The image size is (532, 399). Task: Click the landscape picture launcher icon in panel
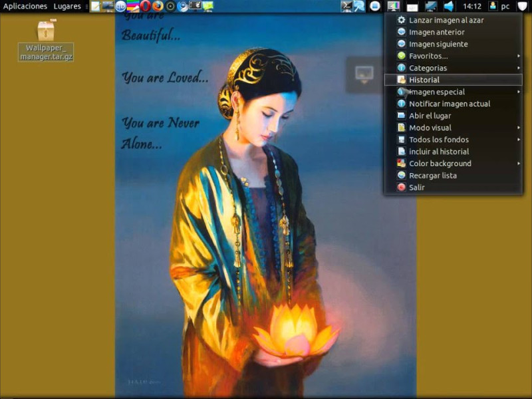(x=108, y=6)
